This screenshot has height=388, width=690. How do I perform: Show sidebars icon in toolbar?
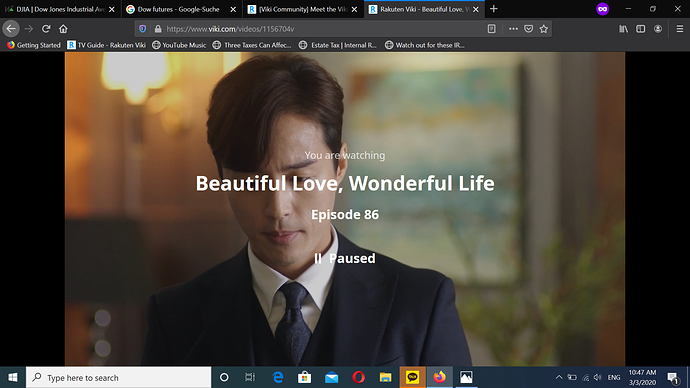[641, 29]
